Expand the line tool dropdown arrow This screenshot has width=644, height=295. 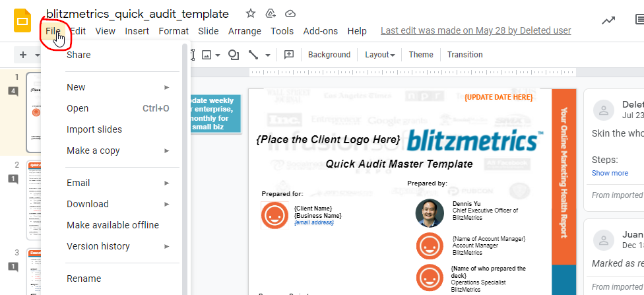[x=268, y=55]
